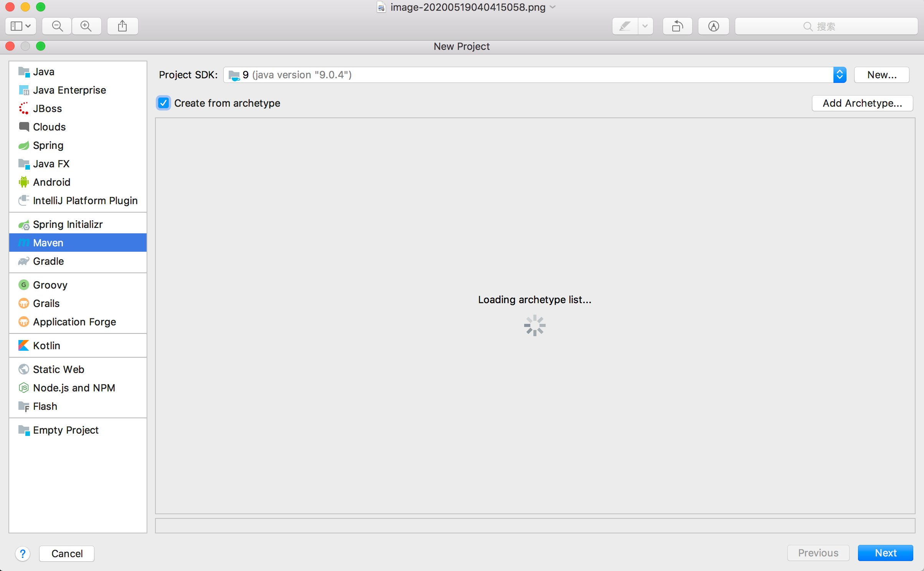924x571 pixels.
Task: Click the pen highlight tool icon
Action: point(625,26)
